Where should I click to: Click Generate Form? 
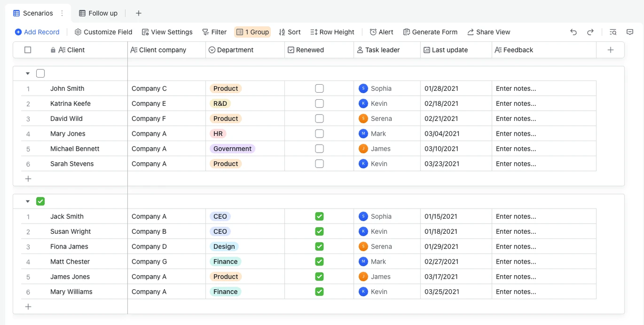(430, 32)
